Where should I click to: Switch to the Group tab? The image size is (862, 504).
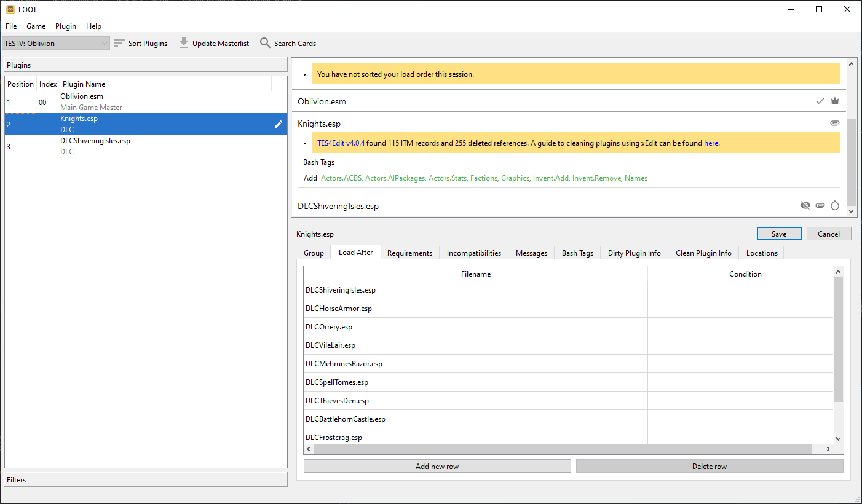coord(314,253)
